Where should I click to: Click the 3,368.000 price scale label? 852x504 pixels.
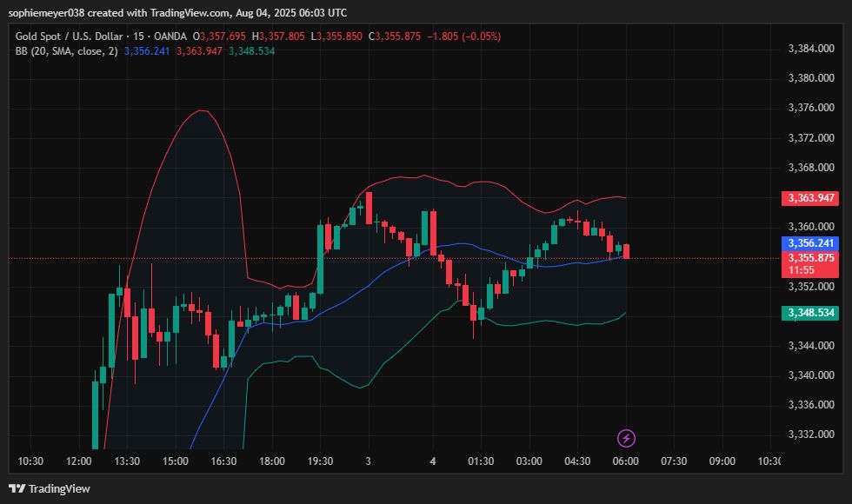pyautogui.click(x=811, y=167)
